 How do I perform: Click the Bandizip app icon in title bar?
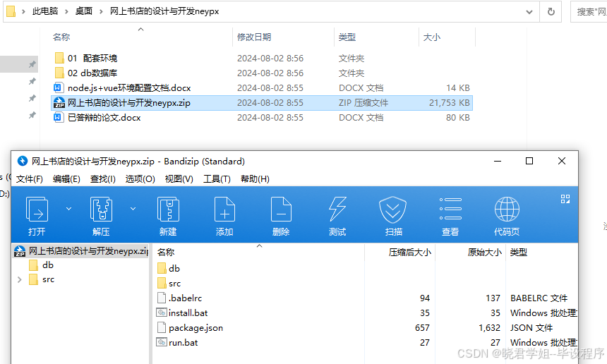23,161
